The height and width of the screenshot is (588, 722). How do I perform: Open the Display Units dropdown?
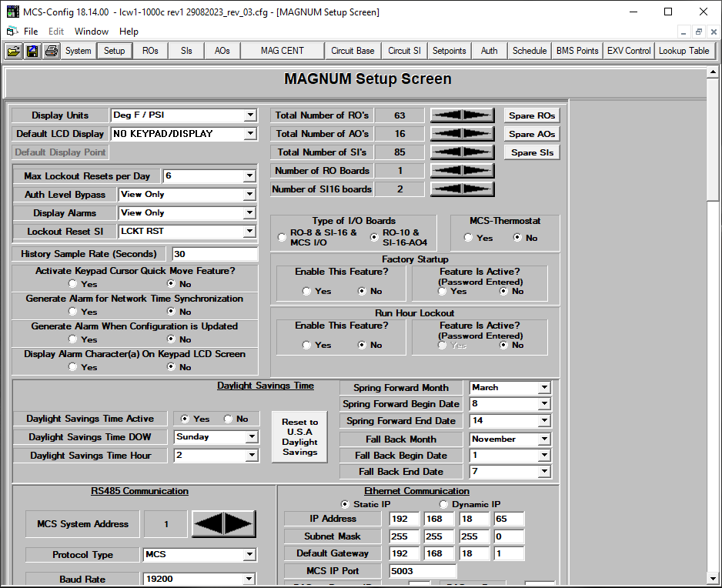[250, 115]
